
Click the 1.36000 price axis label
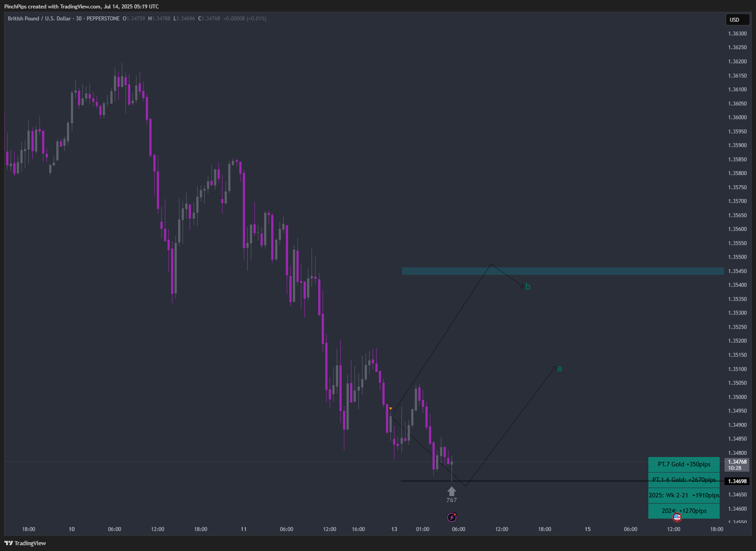[x=737, y=117]
